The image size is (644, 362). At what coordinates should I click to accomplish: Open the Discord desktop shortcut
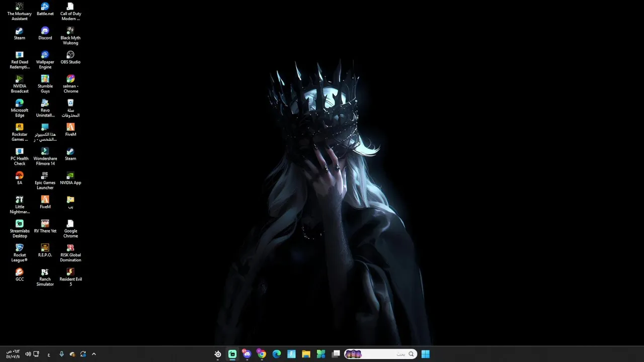click(45, 34)
